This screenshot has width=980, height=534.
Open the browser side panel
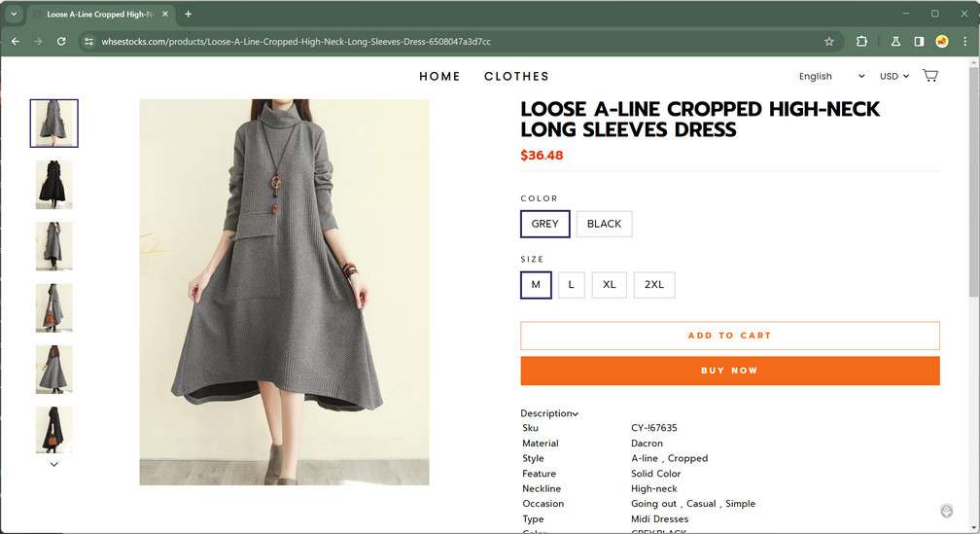tap(919, 42)
